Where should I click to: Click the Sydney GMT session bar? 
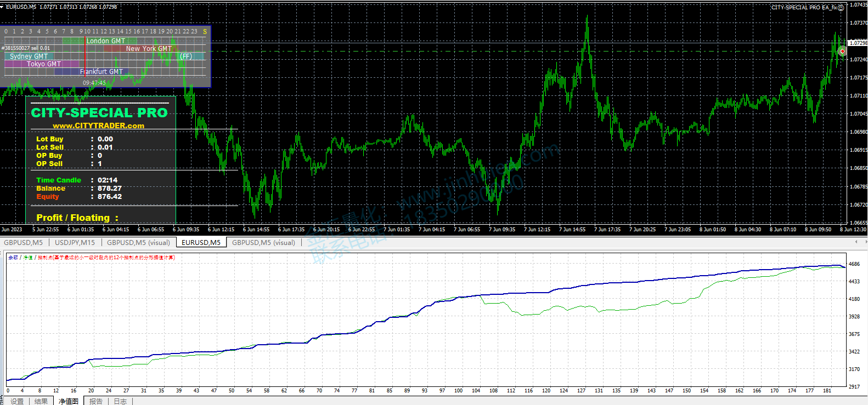(29, 56)
